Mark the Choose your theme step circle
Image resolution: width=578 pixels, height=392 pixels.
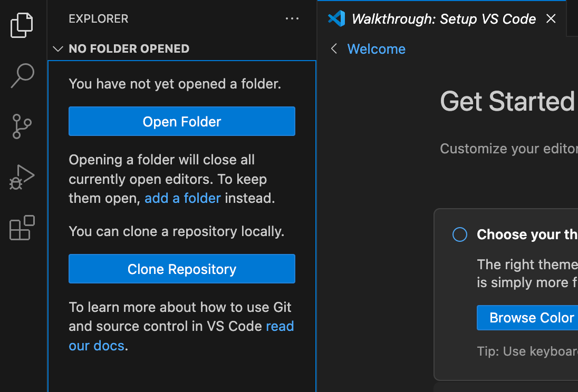click(460, 234)
